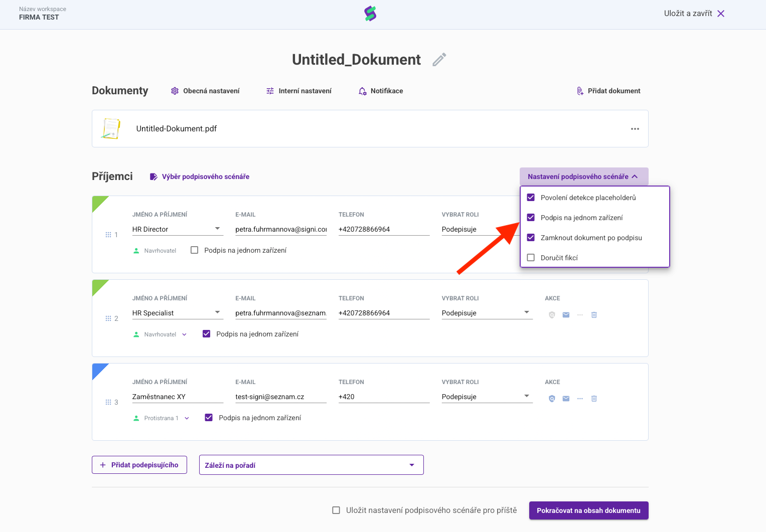766x532 pixels.
Task: Expand the HR Specialist name dropdown
Action: (217, 312)
